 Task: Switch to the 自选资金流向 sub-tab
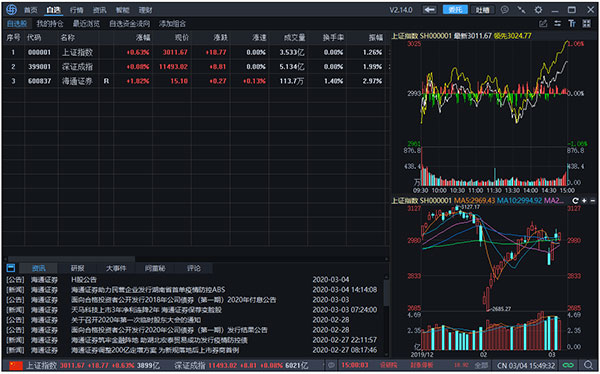[129, 24]
